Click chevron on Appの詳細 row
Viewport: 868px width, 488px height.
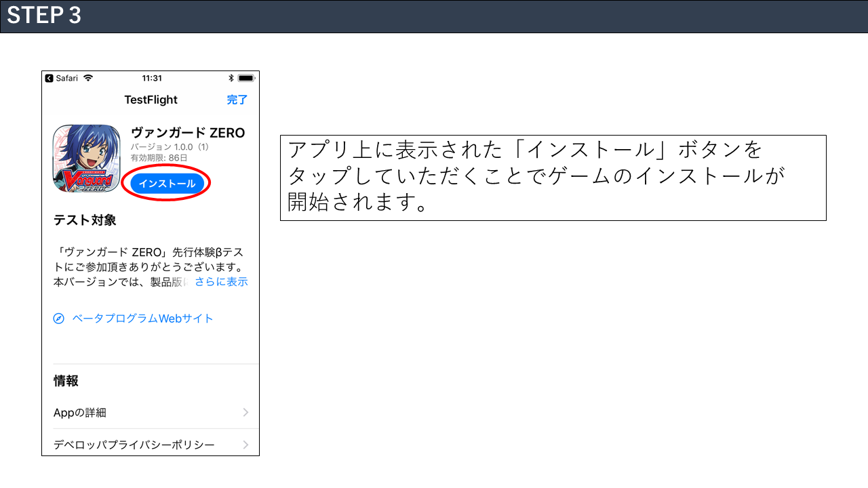(x=245, y=413)
